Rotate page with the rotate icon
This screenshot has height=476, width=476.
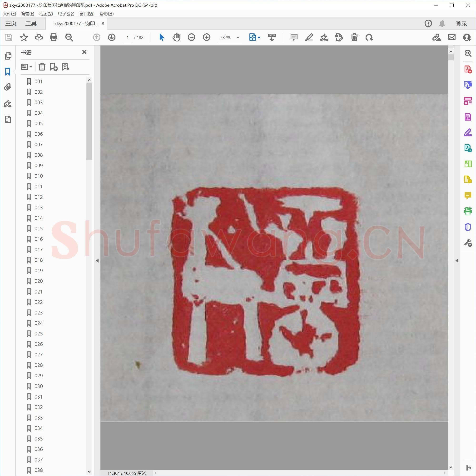369,37
